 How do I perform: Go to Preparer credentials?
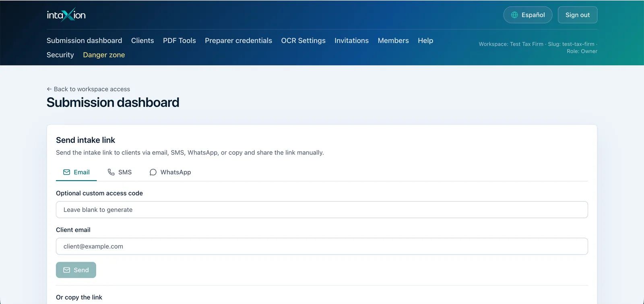click(x=238, y=41)
